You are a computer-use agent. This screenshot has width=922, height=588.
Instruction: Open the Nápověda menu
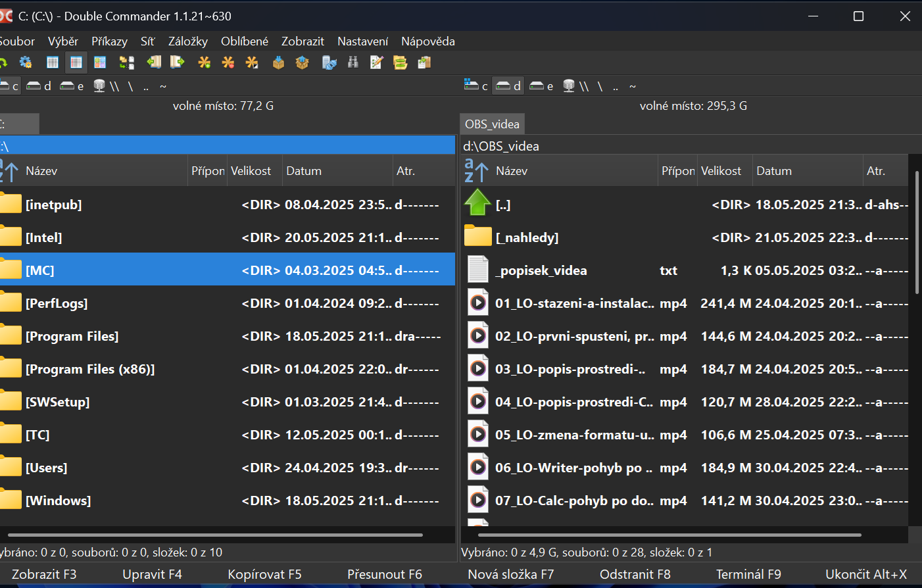click(428, 41)
